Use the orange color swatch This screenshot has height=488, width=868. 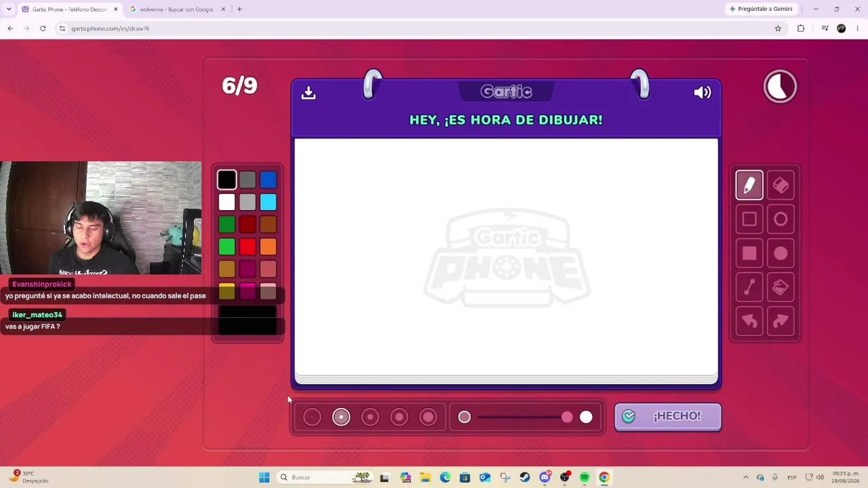click(x=268, y=247)
